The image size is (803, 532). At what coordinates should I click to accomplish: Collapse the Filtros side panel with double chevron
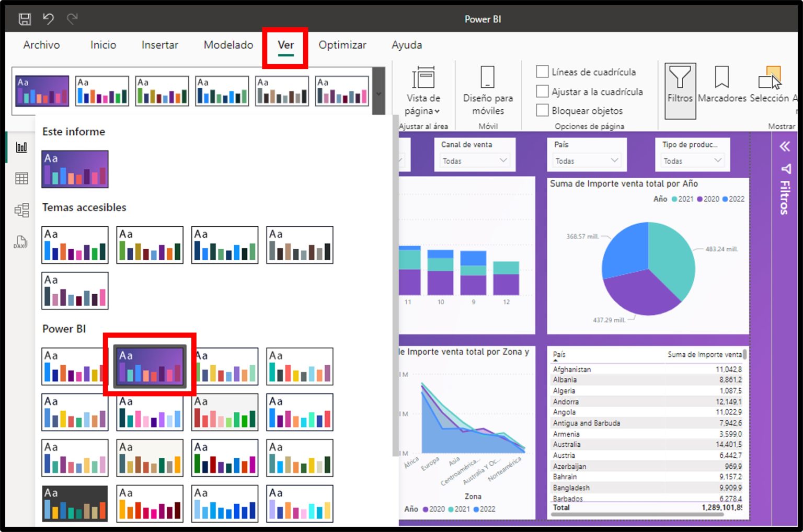click(785, 147)
